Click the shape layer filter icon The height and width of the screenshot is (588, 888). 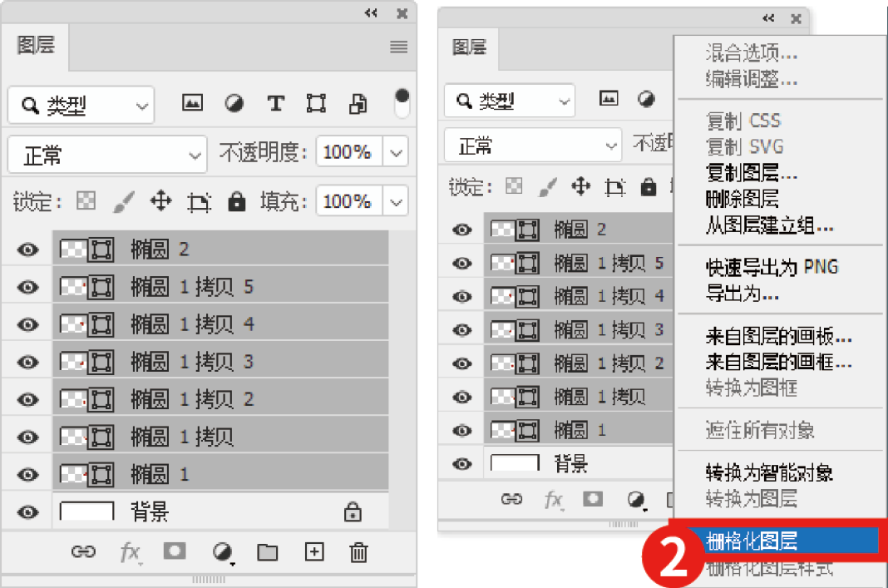[316, 104]
